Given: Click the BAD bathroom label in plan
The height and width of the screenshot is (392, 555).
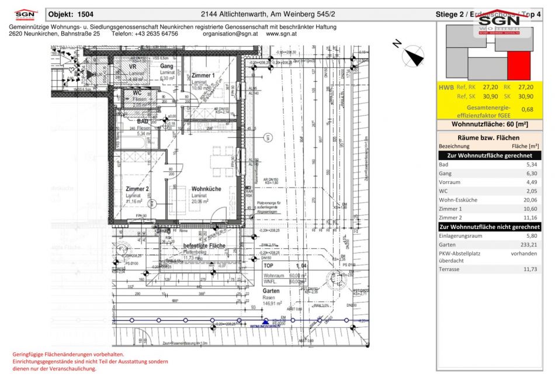Looking at the screenshot, I should [143, 121].
